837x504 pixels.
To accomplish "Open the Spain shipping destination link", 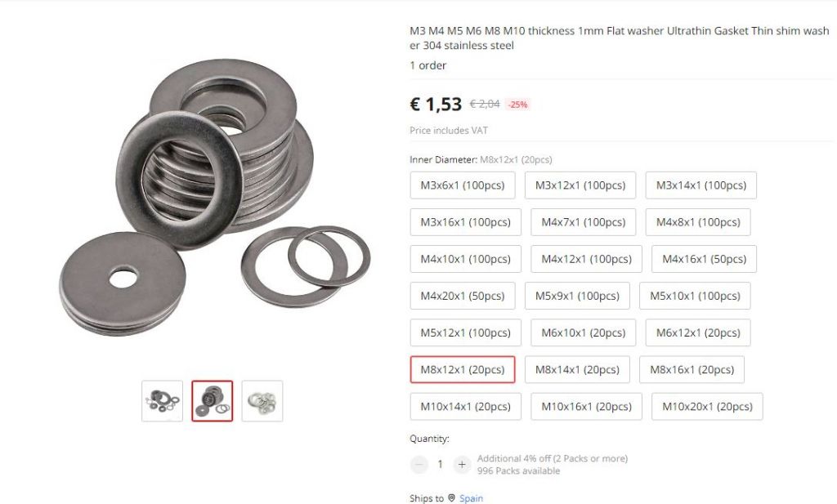I will [471, 498].
